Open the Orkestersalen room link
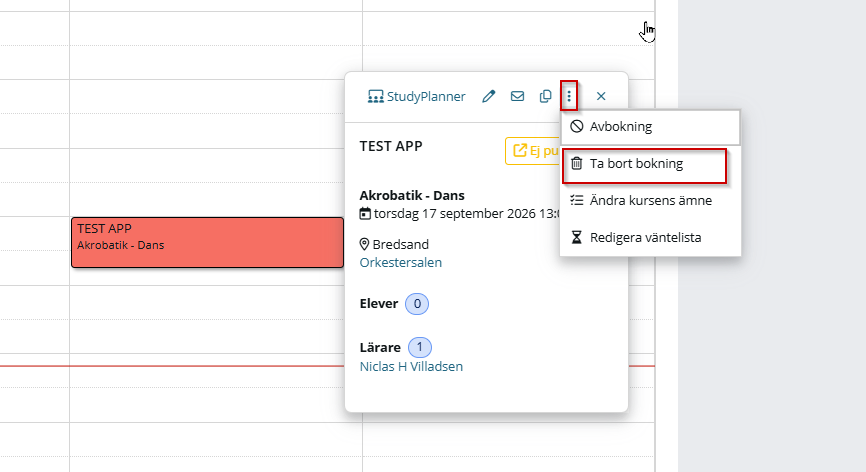The image size is (866, 472). pyautogui.click(x=400, y=263)
